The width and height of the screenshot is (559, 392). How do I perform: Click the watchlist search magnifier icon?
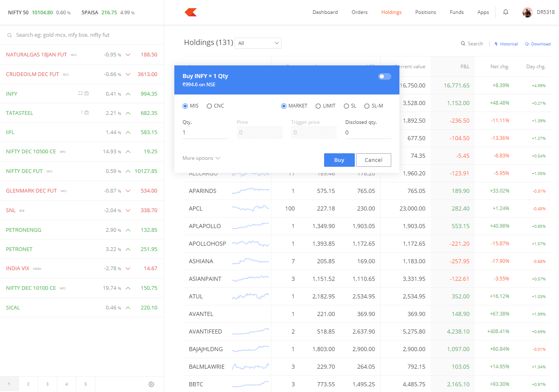point(9,36)
